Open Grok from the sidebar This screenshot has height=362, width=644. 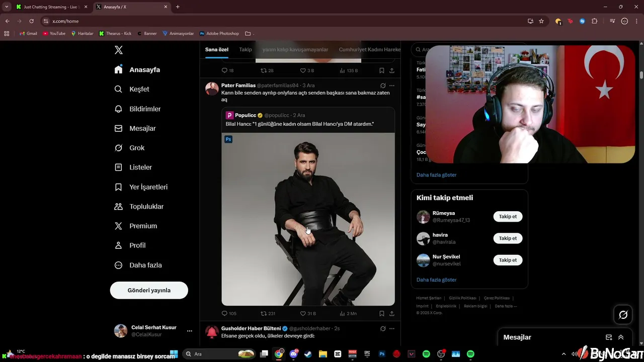[129, 148]
